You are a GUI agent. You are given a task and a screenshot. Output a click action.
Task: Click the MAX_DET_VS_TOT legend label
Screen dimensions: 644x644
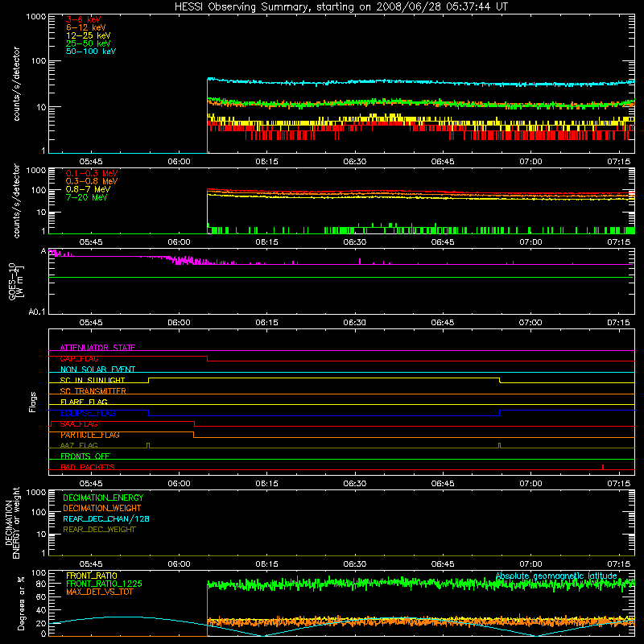pos(100,592)
